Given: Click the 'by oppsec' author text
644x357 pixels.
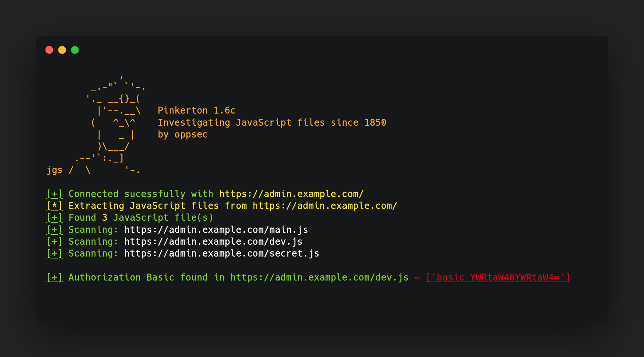Looking at the screenshot, I should pyautogui.click(x=182, y=134).
